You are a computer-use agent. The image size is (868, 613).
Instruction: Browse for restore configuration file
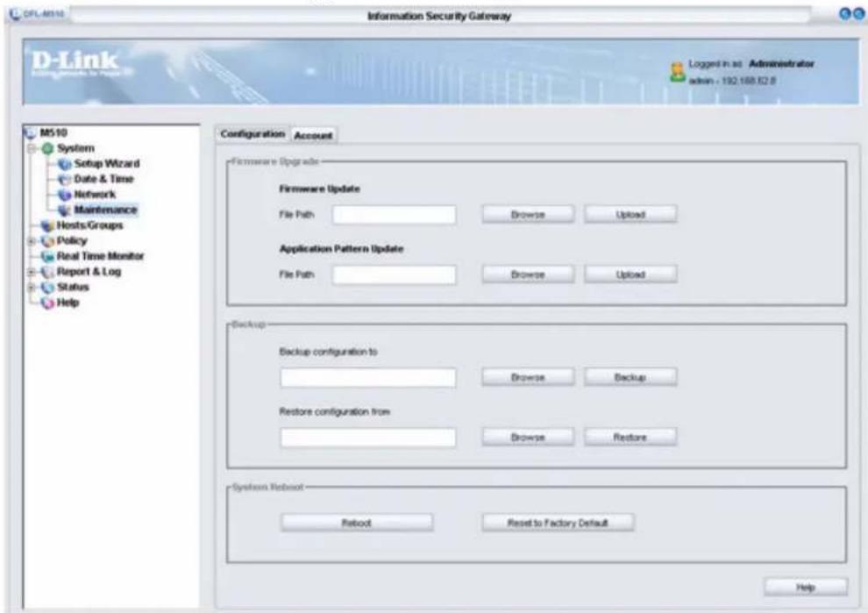point(528,438)
